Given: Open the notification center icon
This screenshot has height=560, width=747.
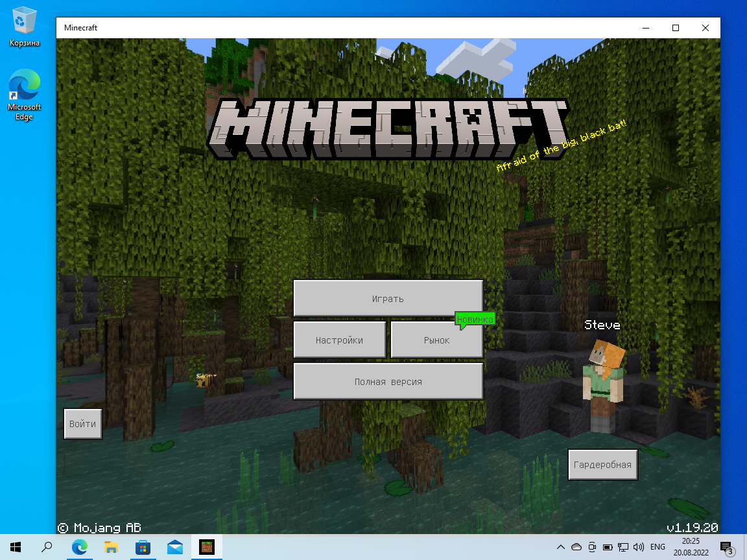Looking at the screenshot, I should tap(727, 548).
